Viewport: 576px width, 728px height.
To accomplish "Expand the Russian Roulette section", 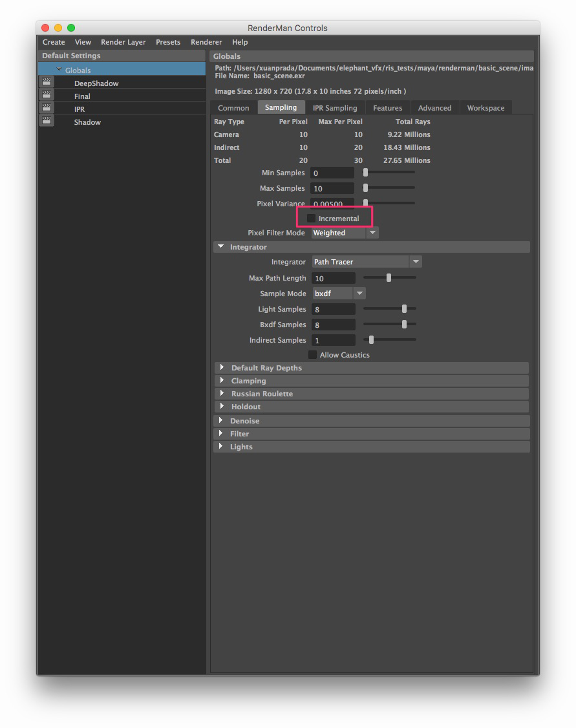I will [x=222, y=393].
